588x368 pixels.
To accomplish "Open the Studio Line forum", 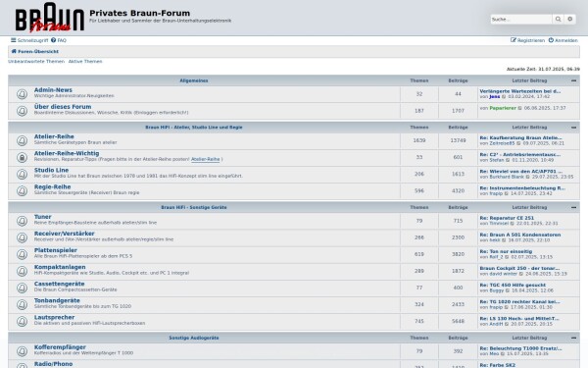I will 51,170.
